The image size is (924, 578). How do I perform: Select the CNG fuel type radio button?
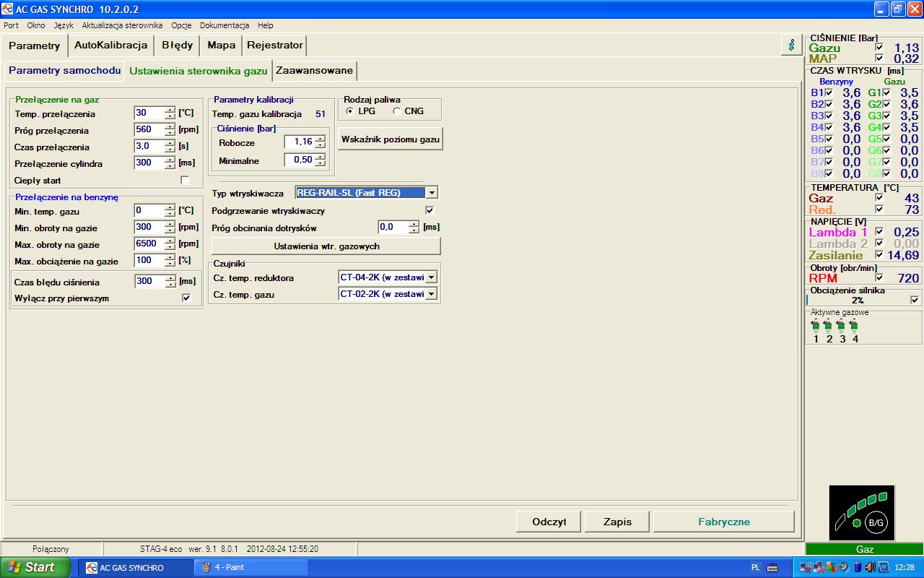[397, 111]
